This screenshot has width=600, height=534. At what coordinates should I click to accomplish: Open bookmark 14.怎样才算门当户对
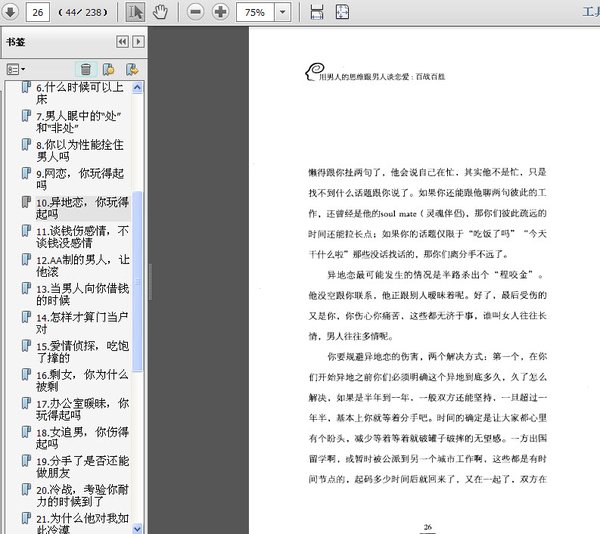coord(82,323)
